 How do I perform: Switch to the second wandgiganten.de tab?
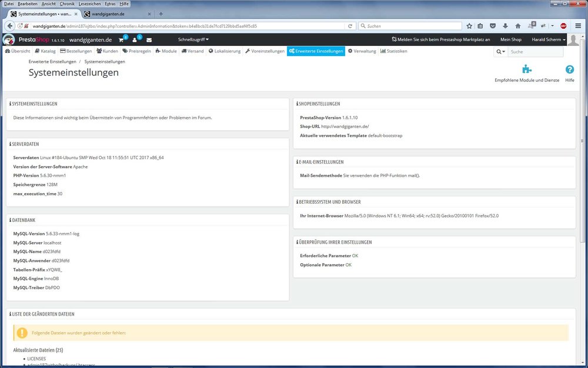point(118,14)
